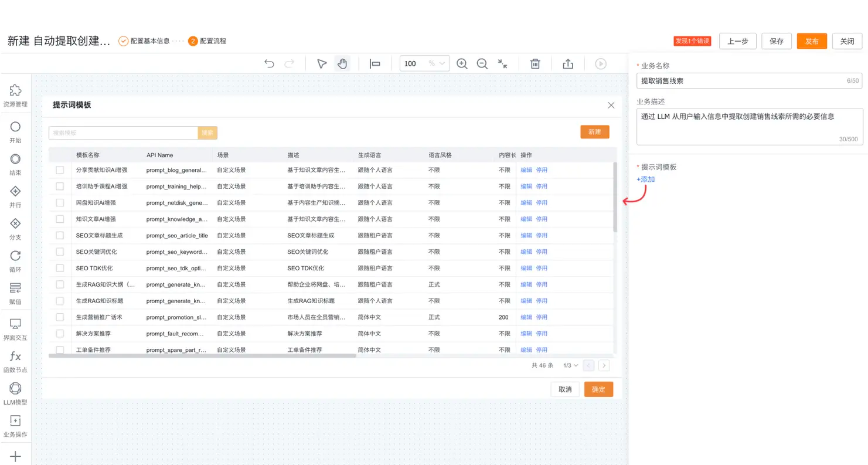Screen dimensions: 868x465
Task: Click the zoom out magnifier icon
Action: (482, 64)
